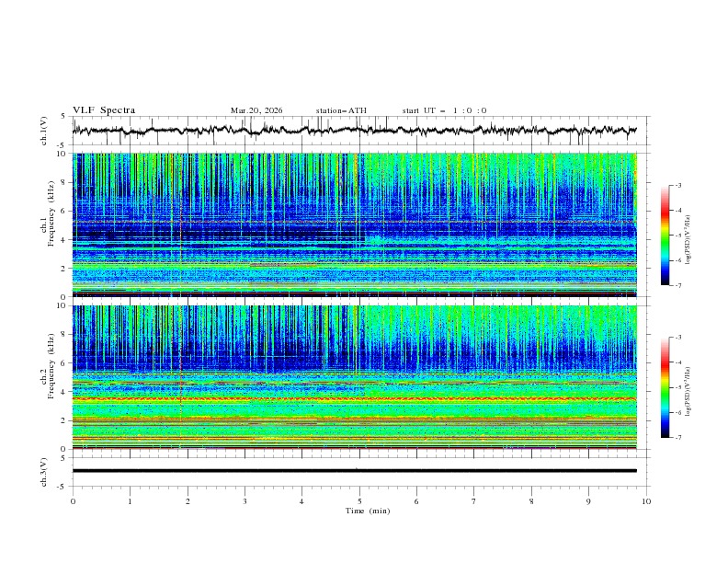
Task: Click the ch.1 log(PSD) colorbar label
Action: pyautogui.click(x=688, y=240)
